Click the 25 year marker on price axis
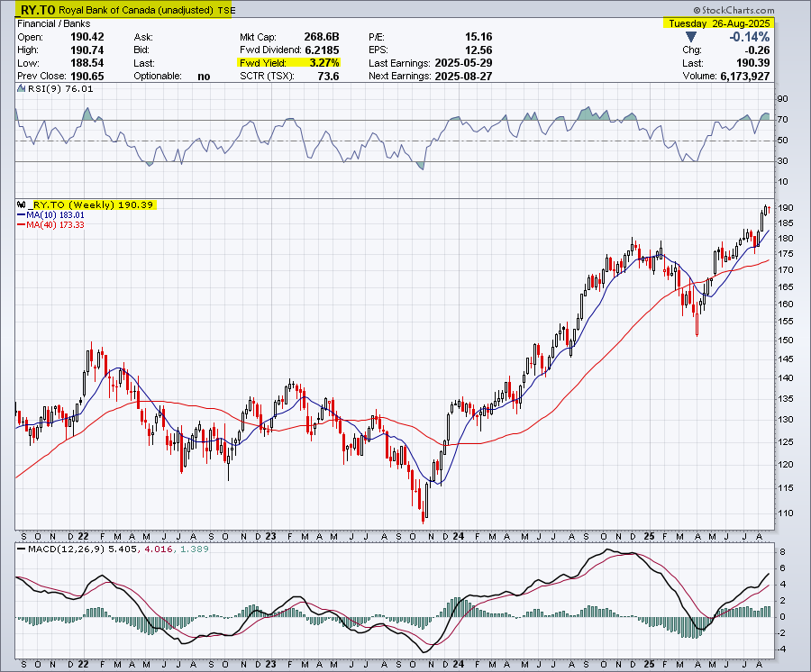Image resolution: width=811 pixels, height=672 pixels. click(650, 536)
